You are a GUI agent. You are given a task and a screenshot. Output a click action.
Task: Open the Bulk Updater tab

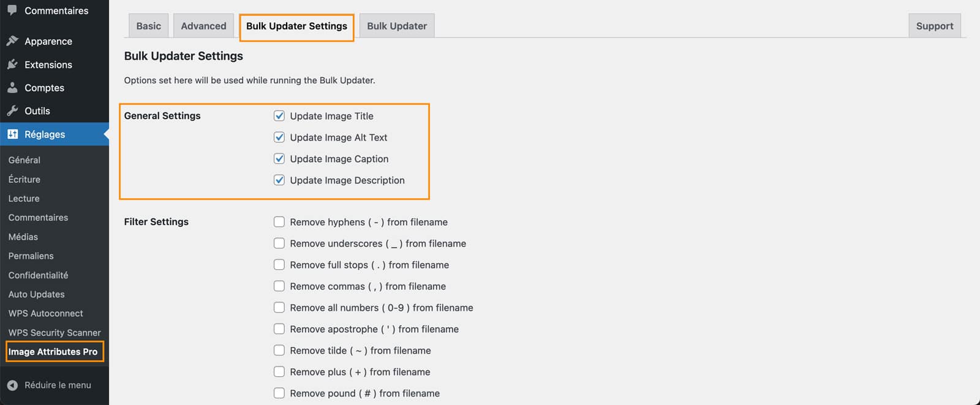(x=397, y=26)
